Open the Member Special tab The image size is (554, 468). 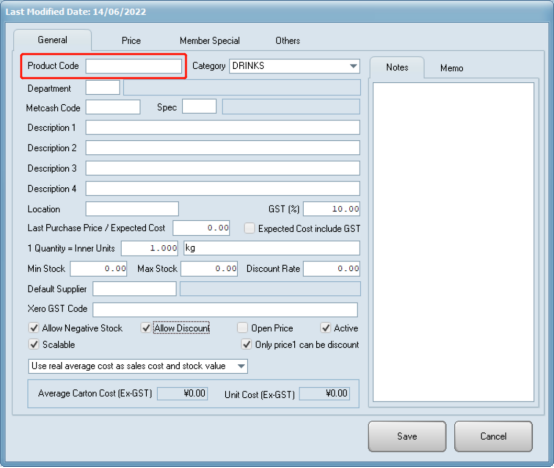click(x=210, y=41)
